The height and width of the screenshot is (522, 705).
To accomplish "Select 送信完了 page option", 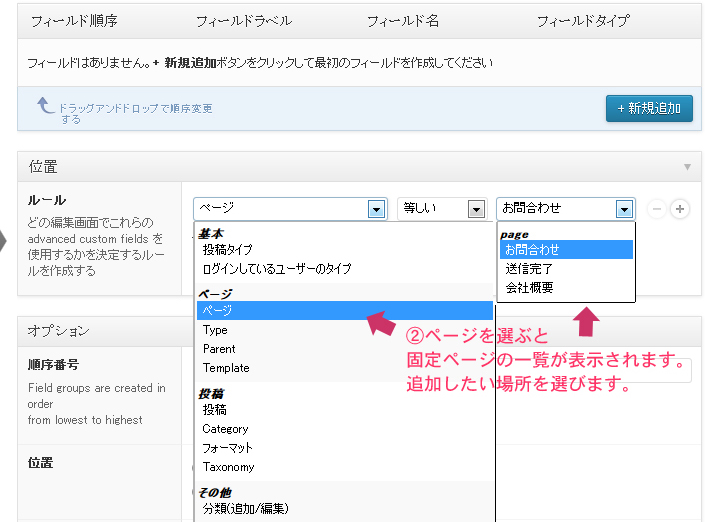I will [529, 269].
